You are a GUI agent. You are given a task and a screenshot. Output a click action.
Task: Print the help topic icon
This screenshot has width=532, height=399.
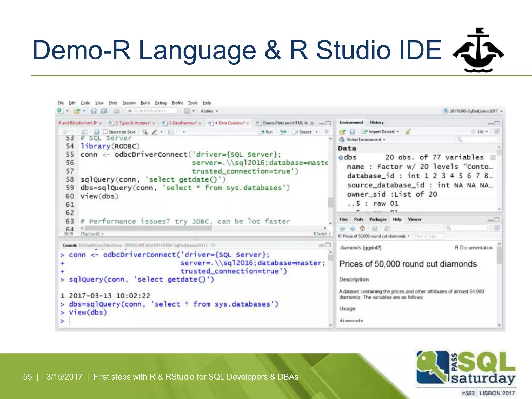click(x=375, y=228)
